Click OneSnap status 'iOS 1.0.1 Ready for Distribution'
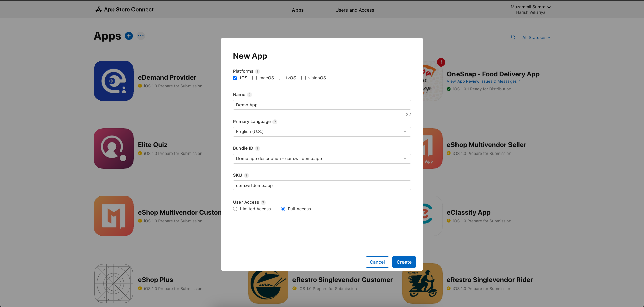Screen dimensions: 644x307 pos(482,89)
